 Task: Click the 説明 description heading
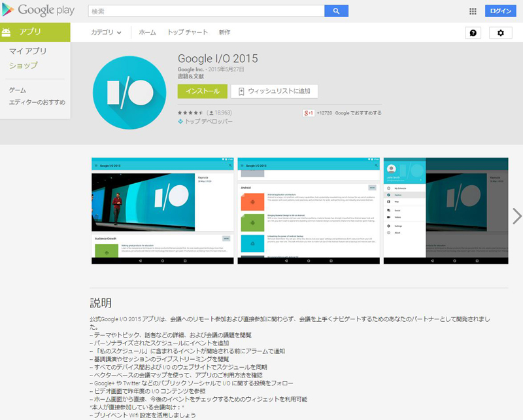(x=101, y=303)
